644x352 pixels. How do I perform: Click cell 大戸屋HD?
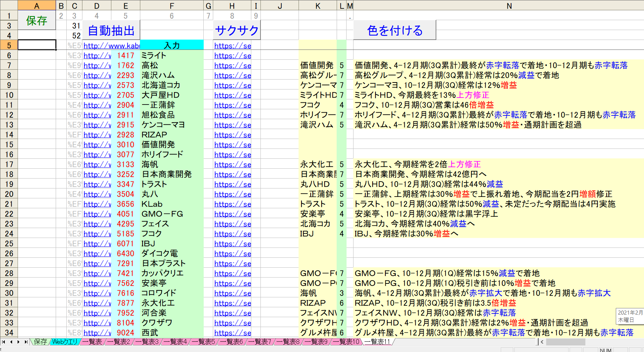172,95
